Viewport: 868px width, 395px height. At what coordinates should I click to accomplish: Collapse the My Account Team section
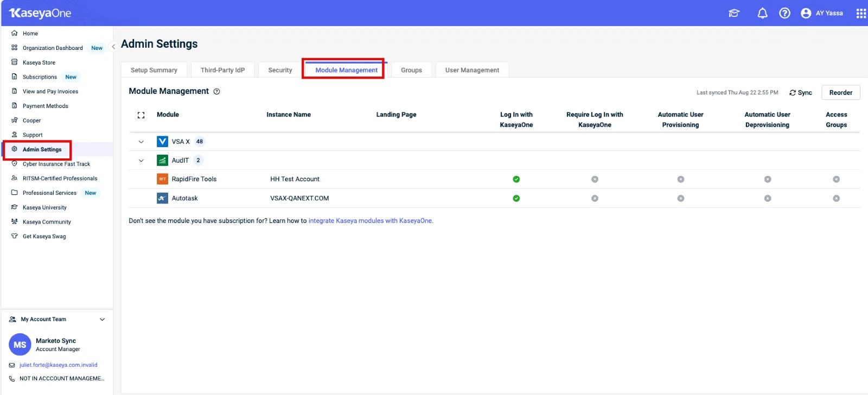[x=102, y=320]
